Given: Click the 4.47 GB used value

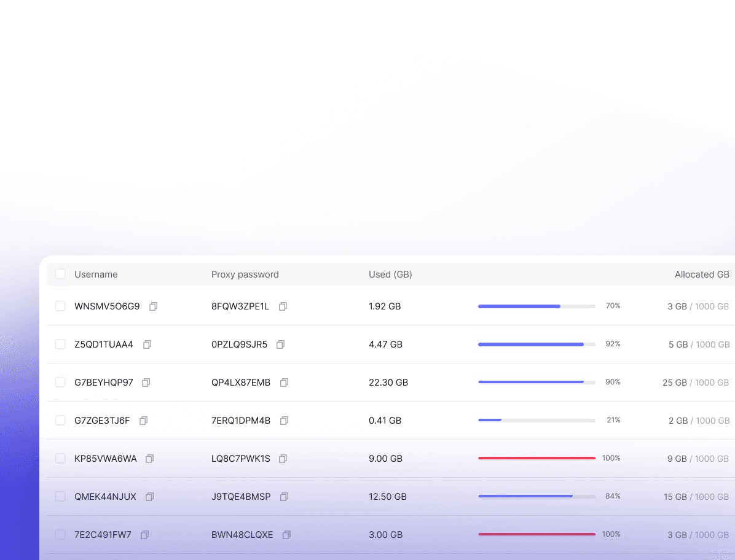Looking at the screenshot, I should pos(386,344).
